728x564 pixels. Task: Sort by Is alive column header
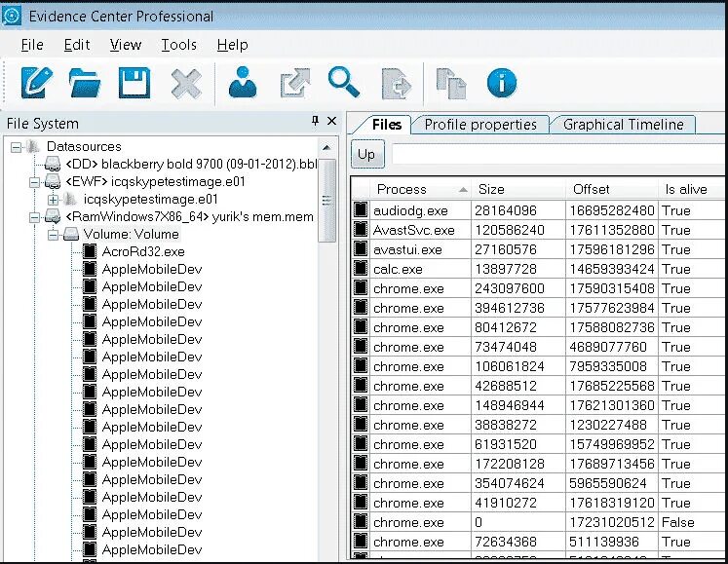pos(692,189)
